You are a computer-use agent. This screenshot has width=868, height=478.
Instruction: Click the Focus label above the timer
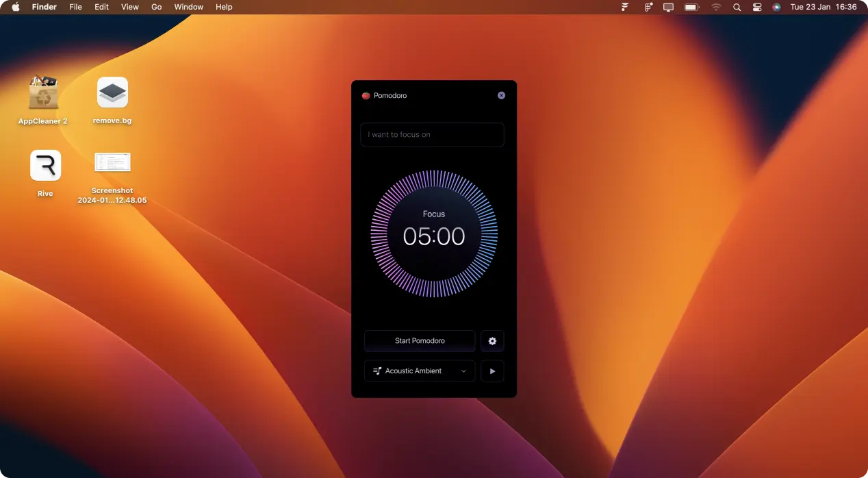[x=434, y=214]
